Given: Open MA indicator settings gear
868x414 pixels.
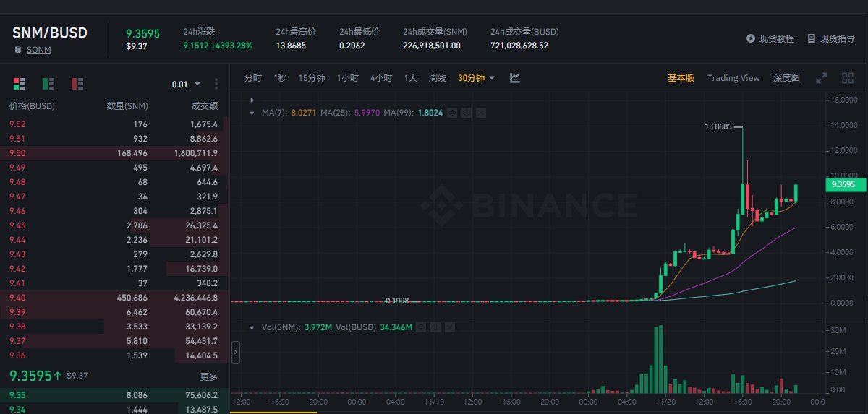Looking at the screenshot, I should click(x=467, y=113).
